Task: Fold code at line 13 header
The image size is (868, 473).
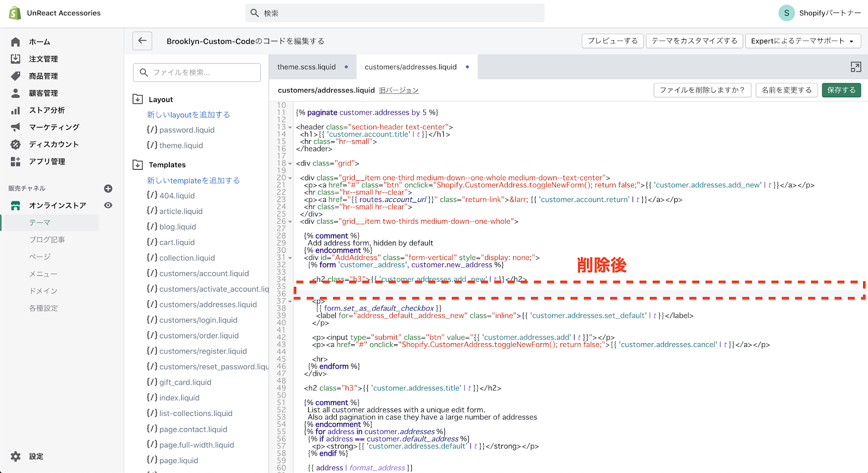Action: pos(290,127)
